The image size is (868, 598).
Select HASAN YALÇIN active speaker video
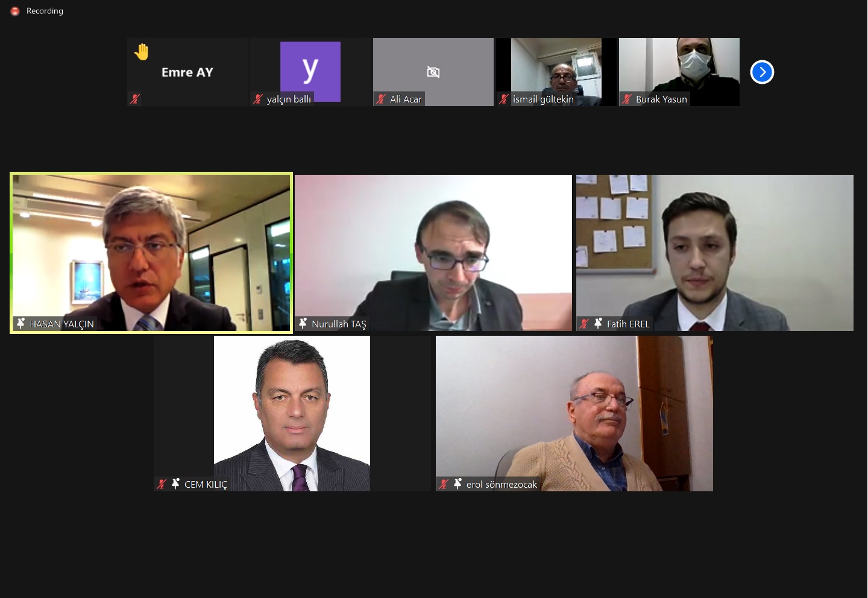point(151,253)
